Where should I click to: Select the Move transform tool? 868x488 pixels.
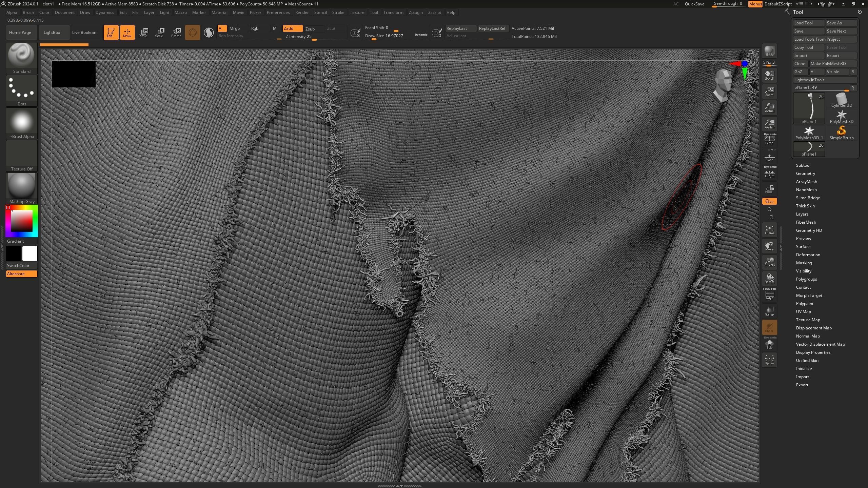click(x=143, y=32)
